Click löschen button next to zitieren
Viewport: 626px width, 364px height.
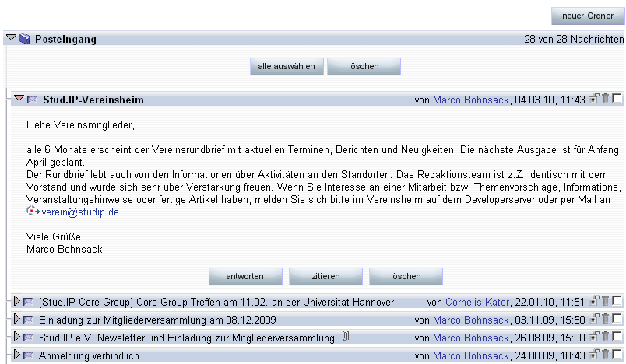point(406,276)
